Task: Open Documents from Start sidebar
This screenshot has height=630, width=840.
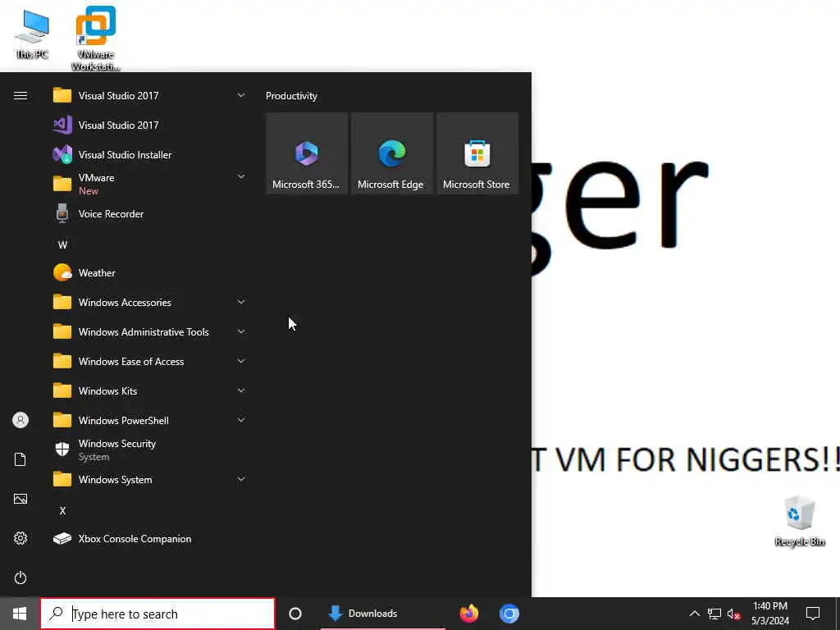Action: (21, 459)
